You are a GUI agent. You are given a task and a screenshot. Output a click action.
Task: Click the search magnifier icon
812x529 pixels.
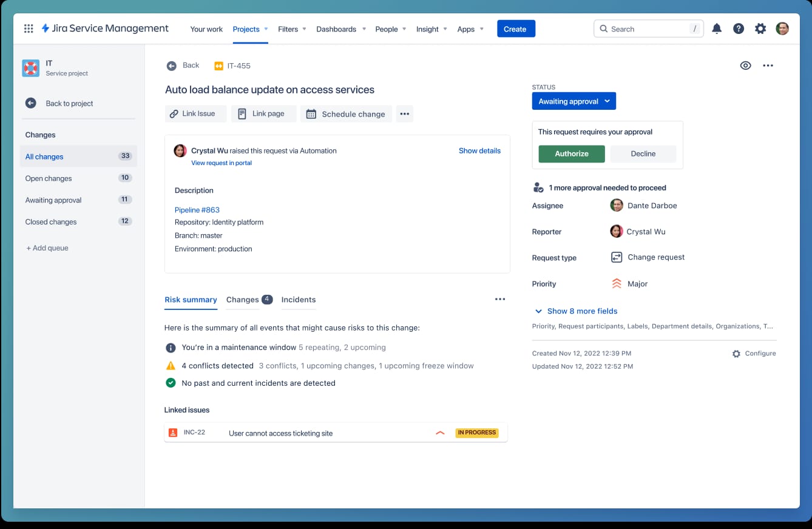point(604,29)
